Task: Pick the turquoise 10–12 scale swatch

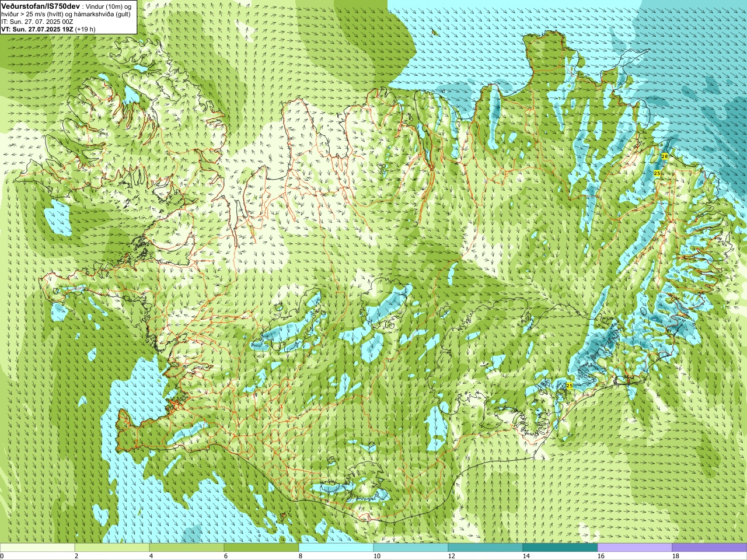Action: (411, 548)
